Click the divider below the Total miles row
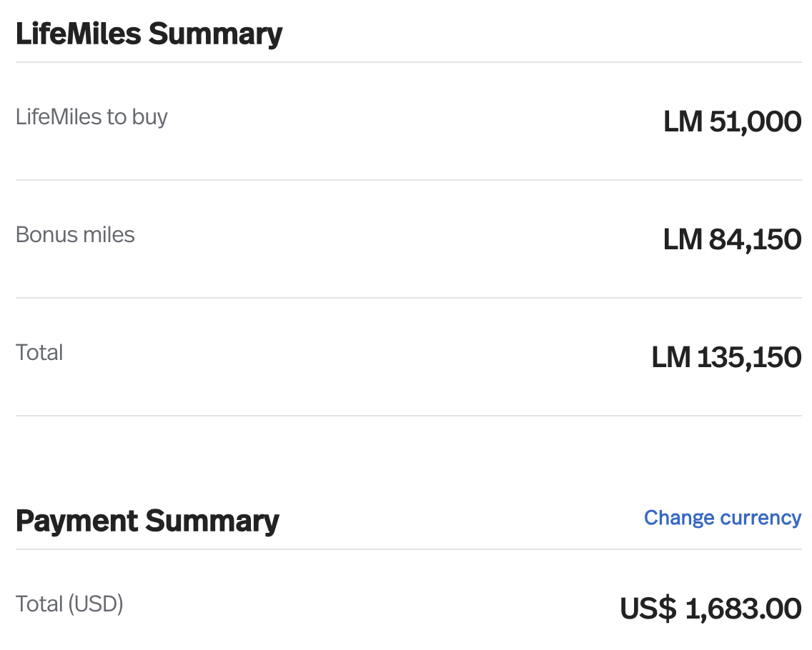 click(x=409, y=416)
